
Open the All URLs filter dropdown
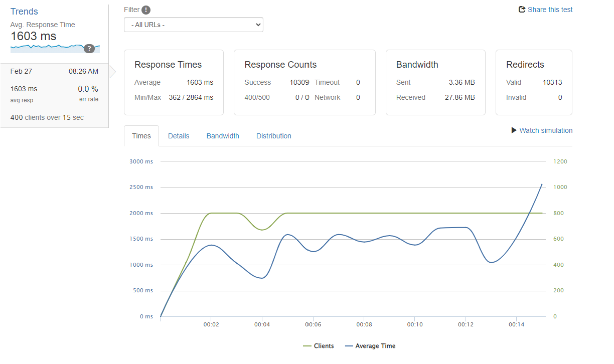tap(193, 25)
